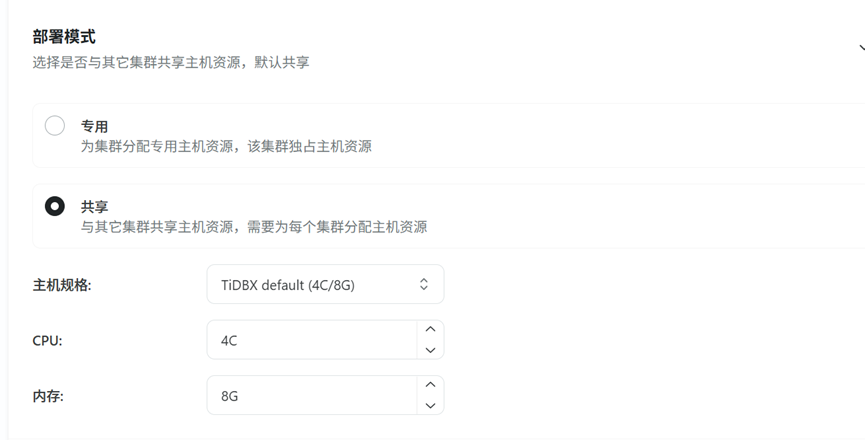Click the 共享 option title text

[x=94, y=207]
